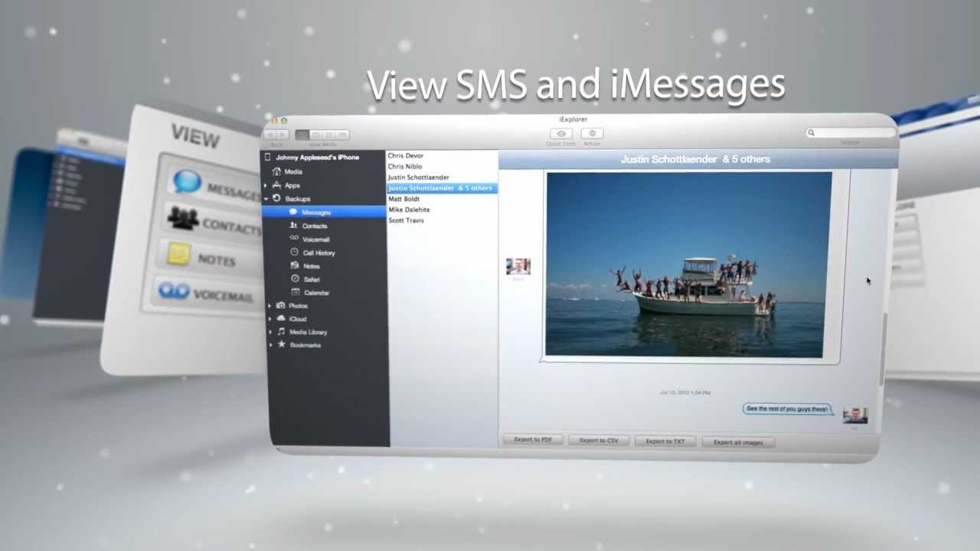Click the Export to CSV button
This screenshot has height=551, width=980.
click(599, 440)
